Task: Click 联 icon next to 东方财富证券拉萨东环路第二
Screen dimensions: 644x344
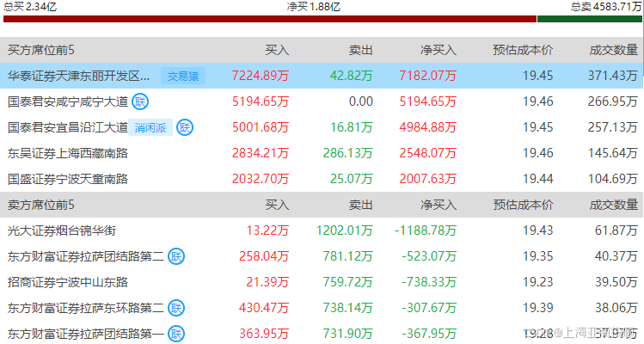Action: pyautogui.click(x=176, y=308)
